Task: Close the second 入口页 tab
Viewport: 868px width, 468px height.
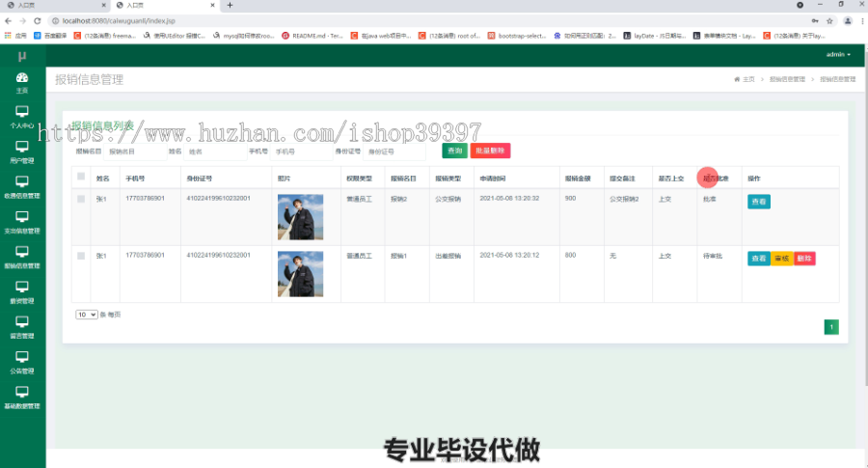Action: point(212,5)
